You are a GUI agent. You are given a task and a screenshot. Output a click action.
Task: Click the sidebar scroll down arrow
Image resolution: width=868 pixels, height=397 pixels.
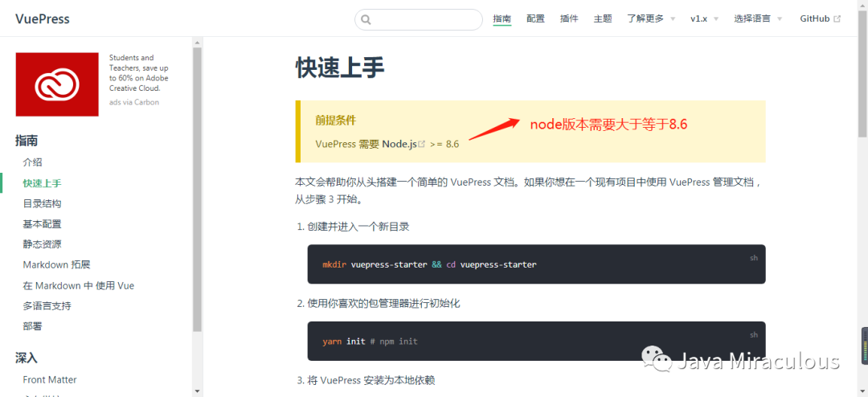point(197,391)
